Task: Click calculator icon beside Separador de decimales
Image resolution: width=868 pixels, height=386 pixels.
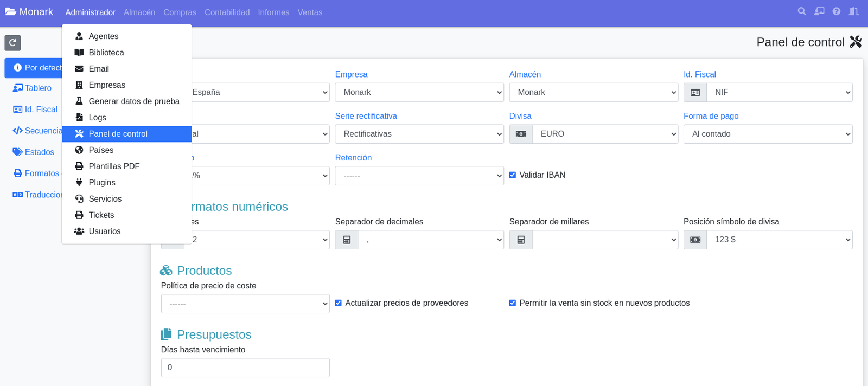Action: [x=347, y=240]
